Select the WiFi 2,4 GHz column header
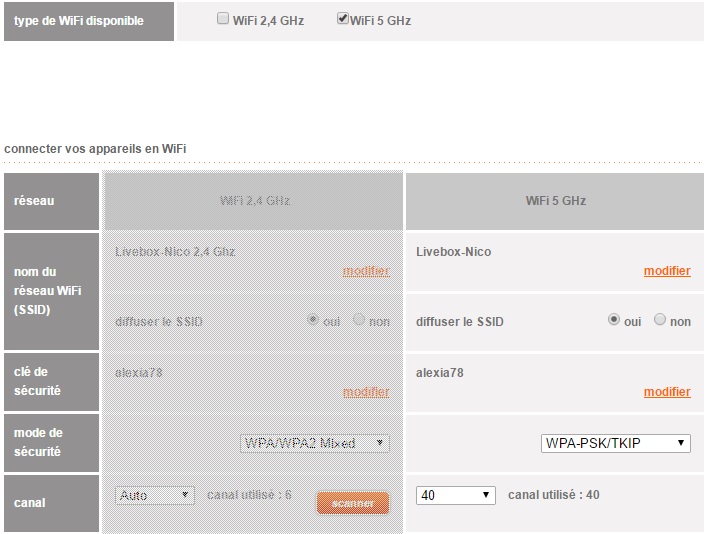The image size is (710, 534). [254, 200]
